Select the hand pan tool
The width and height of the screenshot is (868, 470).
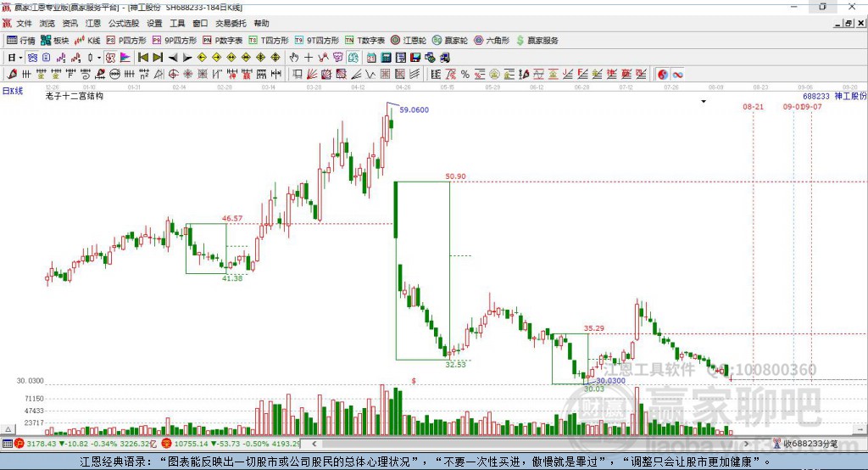293,58
